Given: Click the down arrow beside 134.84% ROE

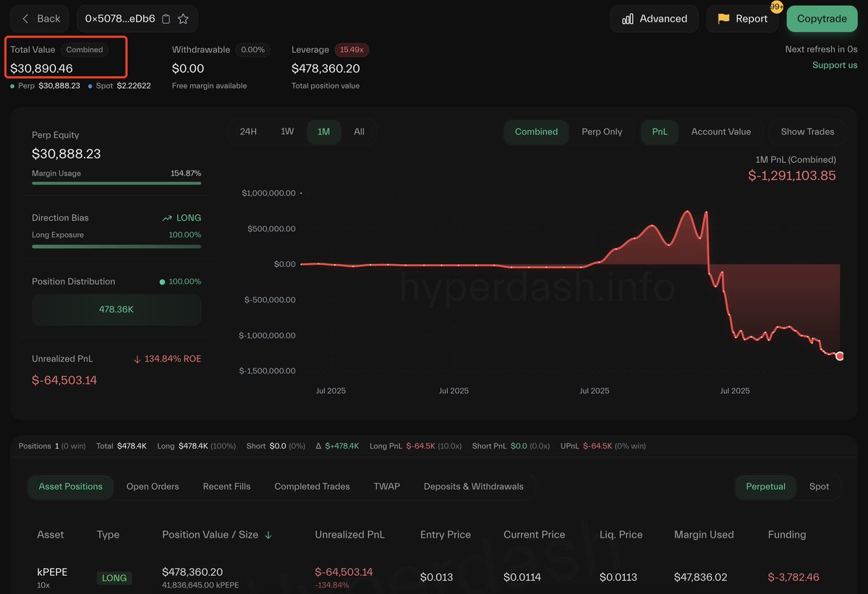Looking at the screenshot, I should click(x=137, y=359).
